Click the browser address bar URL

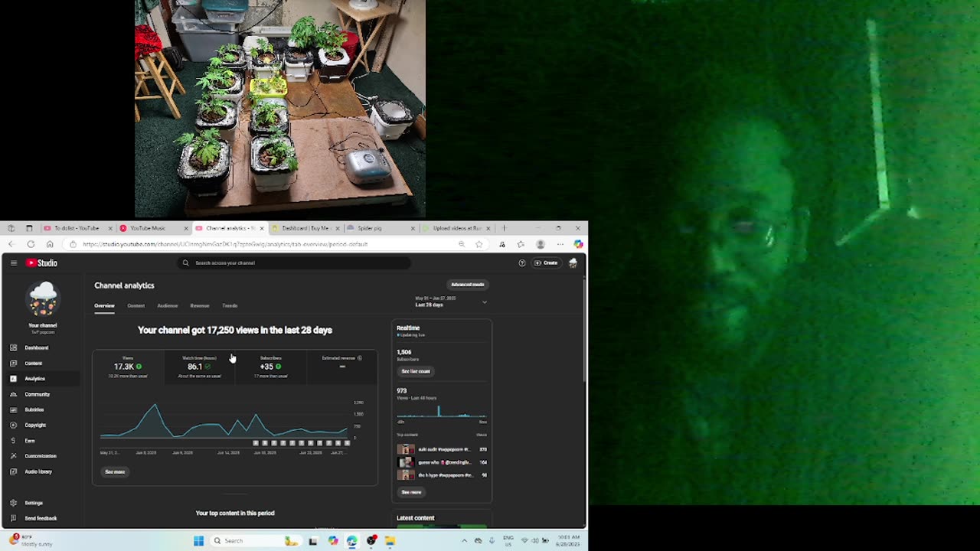coord(225,244)
